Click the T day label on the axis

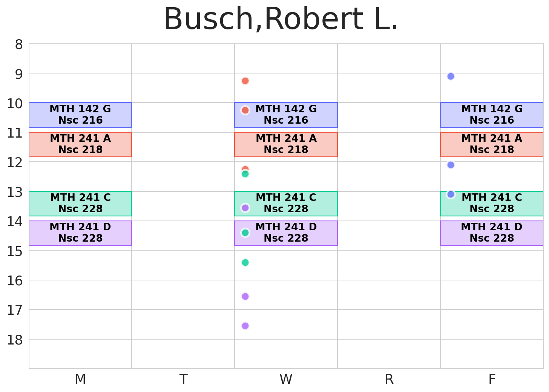183,379
